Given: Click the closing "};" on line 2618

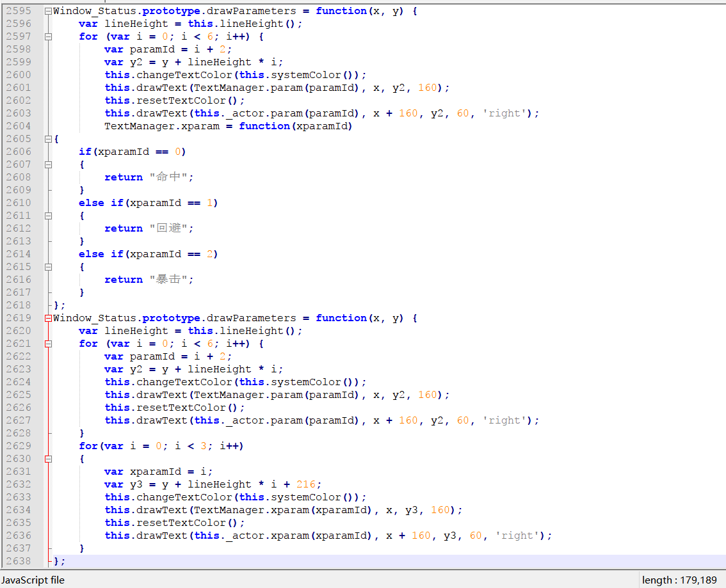Looking at the screenshot, I should point(60,305).
